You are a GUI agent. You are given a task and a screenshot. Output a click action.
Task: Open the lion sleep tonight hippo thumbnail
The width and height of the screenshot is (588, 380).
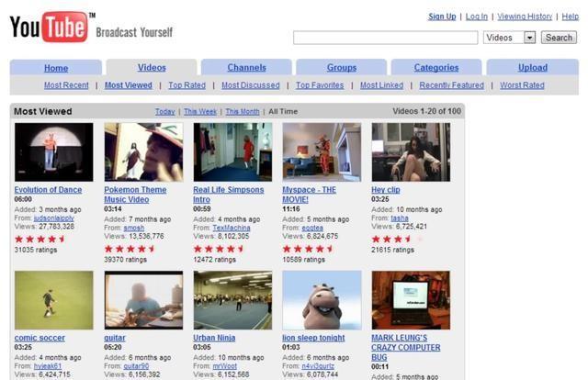pos(322,300)
